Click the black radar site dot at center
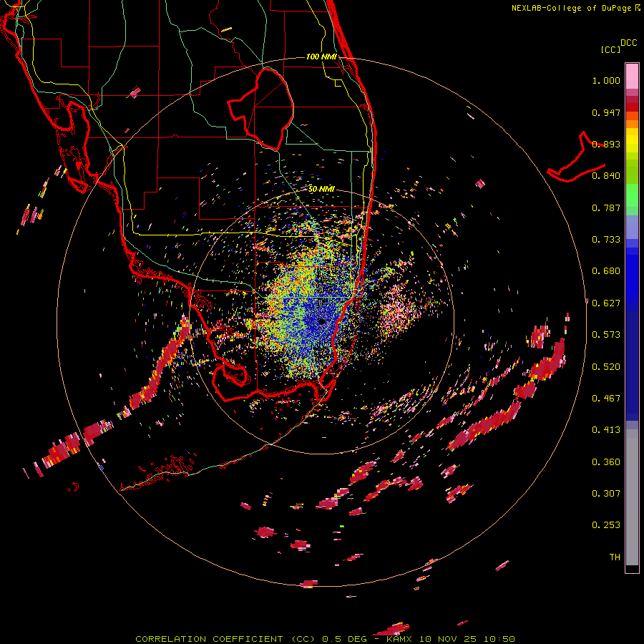This screenshot has height=644, width=644. coord(322,321)
